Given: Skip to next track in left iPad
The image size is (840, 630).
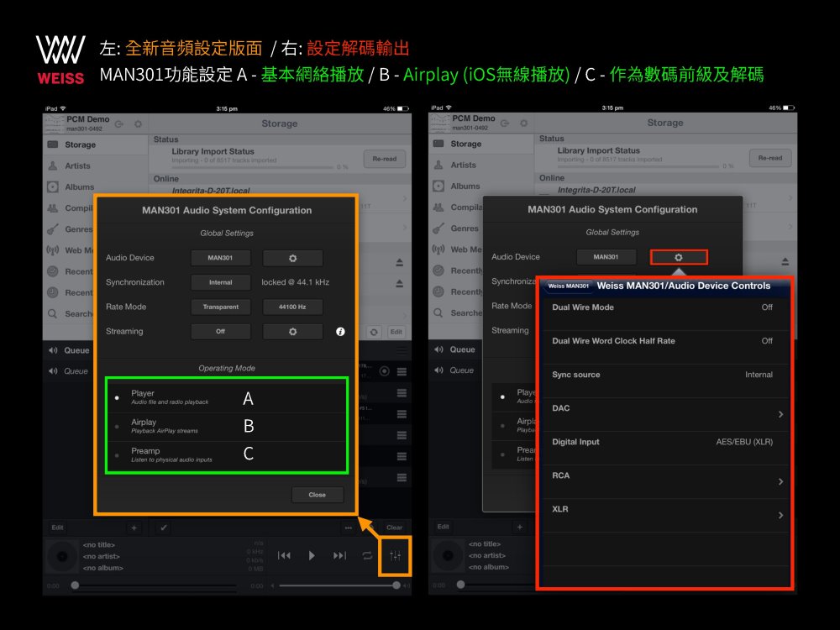Looking at the screenshot, I should 339,555.
